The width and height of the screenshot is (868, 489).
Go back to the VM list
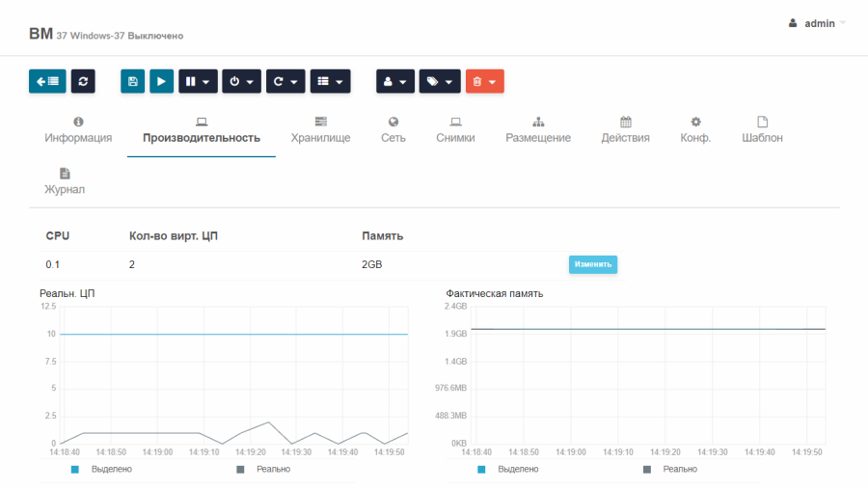(x=47, y=81)
